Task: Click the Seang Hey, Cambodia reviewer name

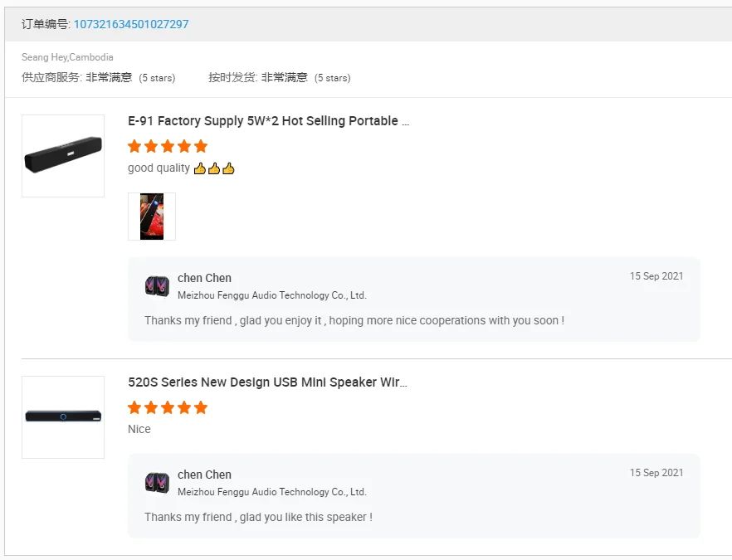Action: (x=67, y=57)
